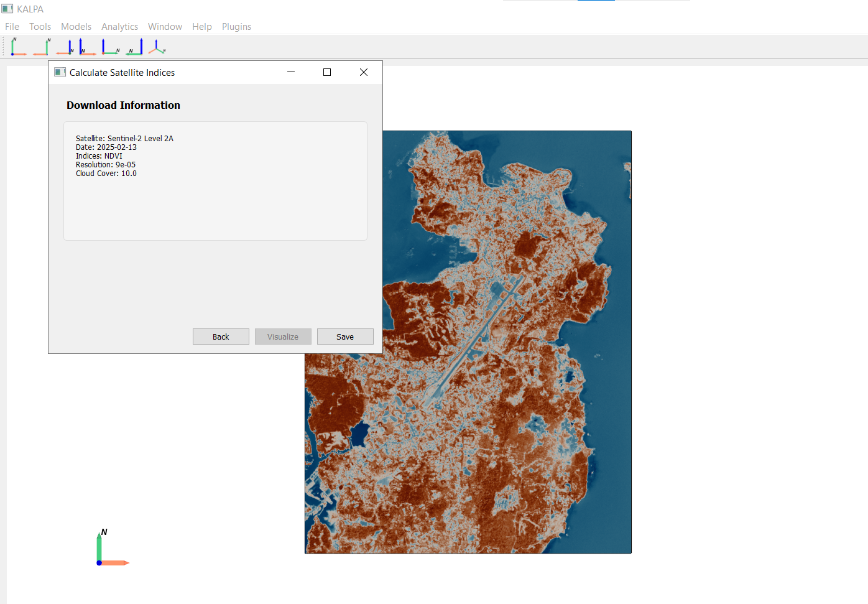Screen dimensions: 868x604
Task: Switch to the isometric three-axis view icon
Action: click(157, 47)
